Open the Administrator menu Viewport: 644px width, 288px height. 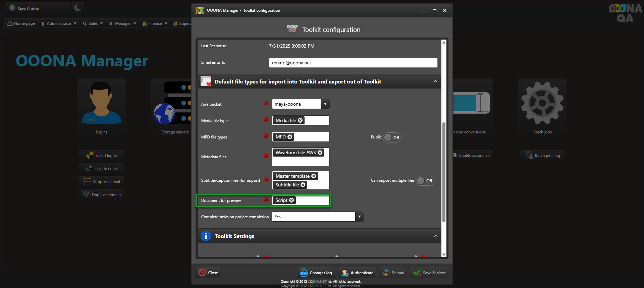coord(59,23)
